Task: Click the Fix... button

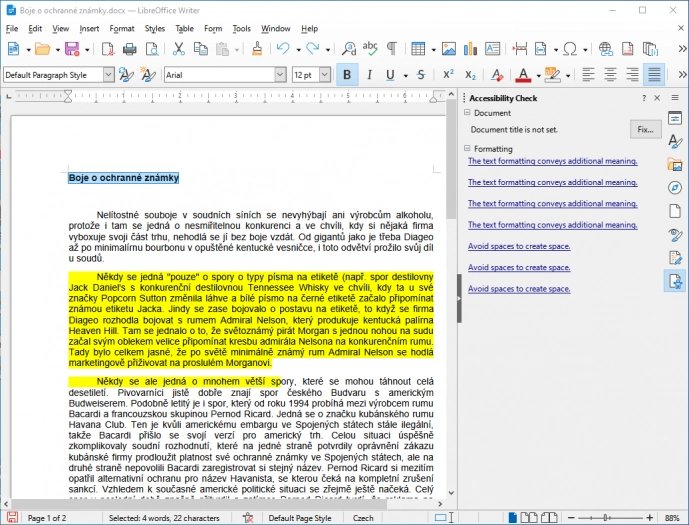Action: click(645, 129)
